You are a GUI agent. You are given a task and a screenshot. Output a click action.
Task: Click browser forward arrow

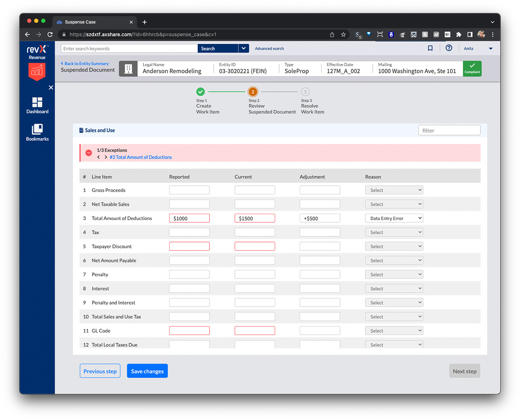coord(39,34)
